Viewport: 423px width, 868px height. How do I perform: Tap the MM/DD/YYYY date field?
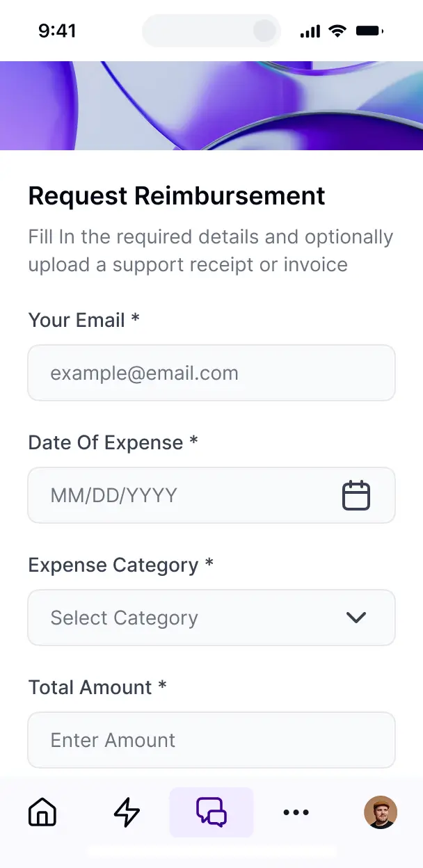click(x=174, y=495)
